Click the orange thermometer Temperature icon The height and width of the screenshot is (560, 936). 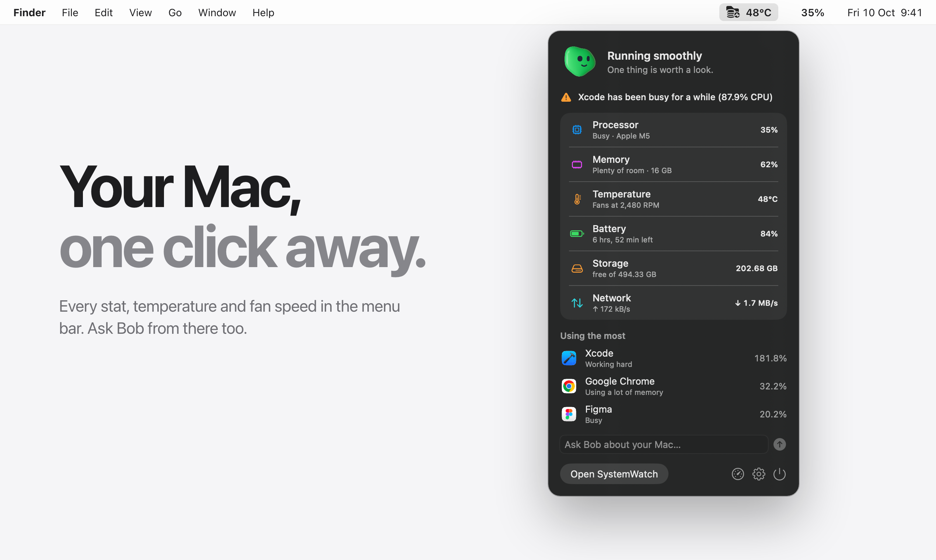click(x=577, y=199)
